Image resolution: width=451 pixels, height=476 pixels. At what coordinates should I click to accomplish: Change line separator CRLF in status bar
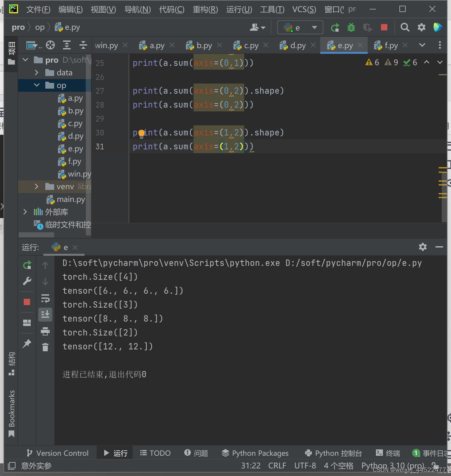coord(277,466)
